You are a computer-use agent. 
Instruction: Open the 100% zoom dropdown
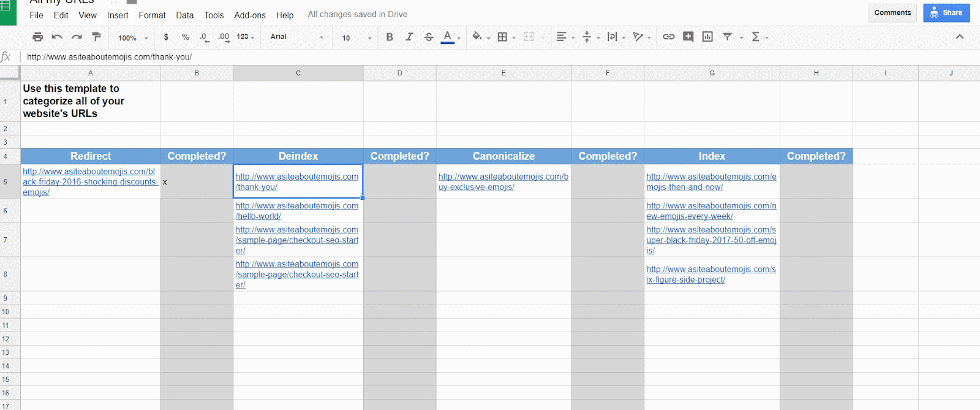click(133, 37)
